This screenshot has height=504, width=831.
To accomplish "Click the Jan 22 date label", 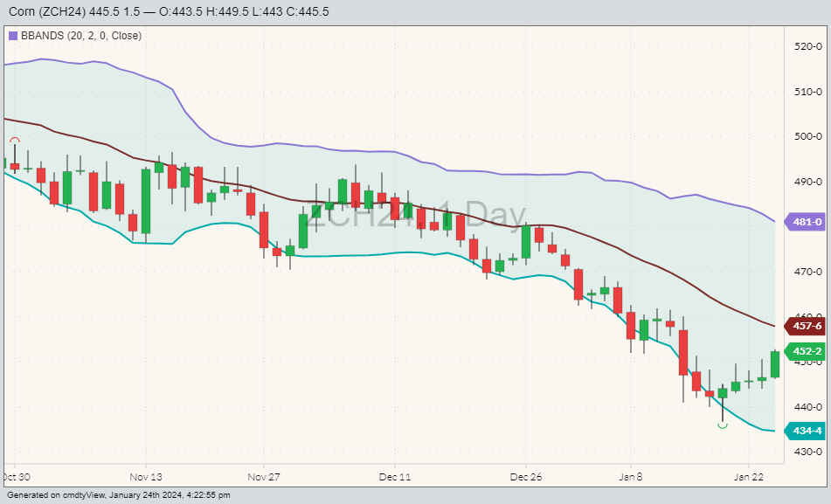I will point(748,477).
